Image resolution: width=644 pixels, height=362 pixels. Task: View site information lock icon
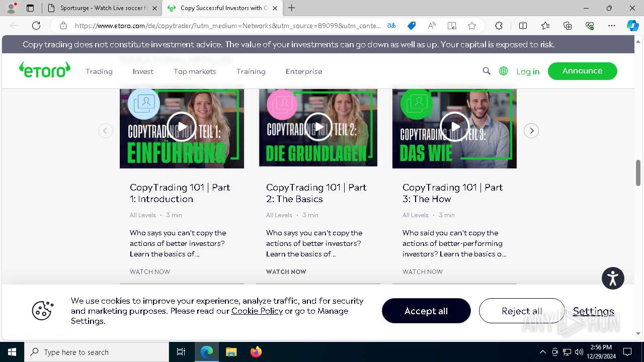point(63,26)
